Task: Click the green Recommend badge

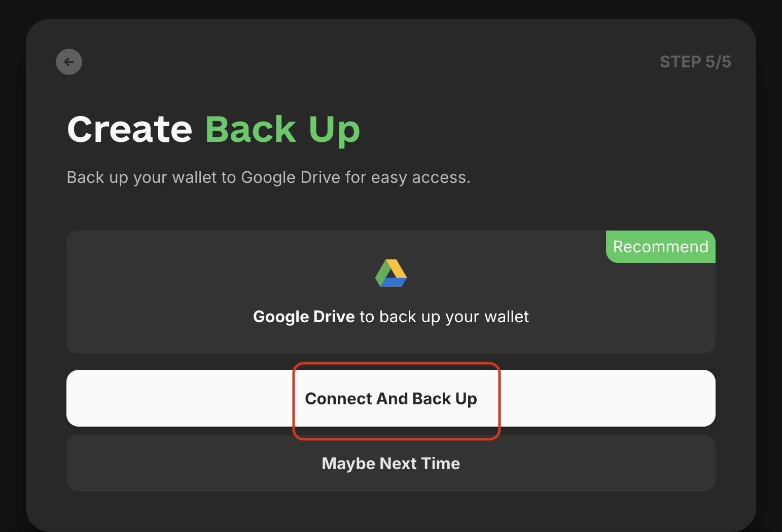Action: point(660,247)
